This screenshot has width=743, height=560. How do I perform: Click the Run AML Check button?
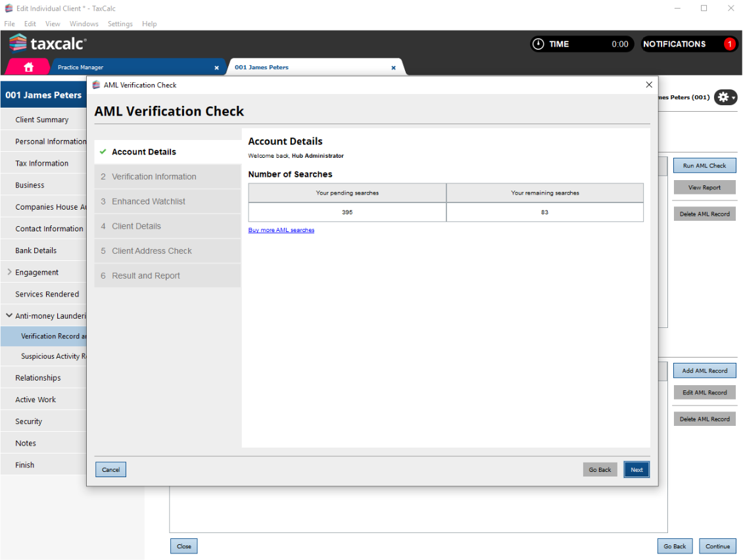coord(704,166)
